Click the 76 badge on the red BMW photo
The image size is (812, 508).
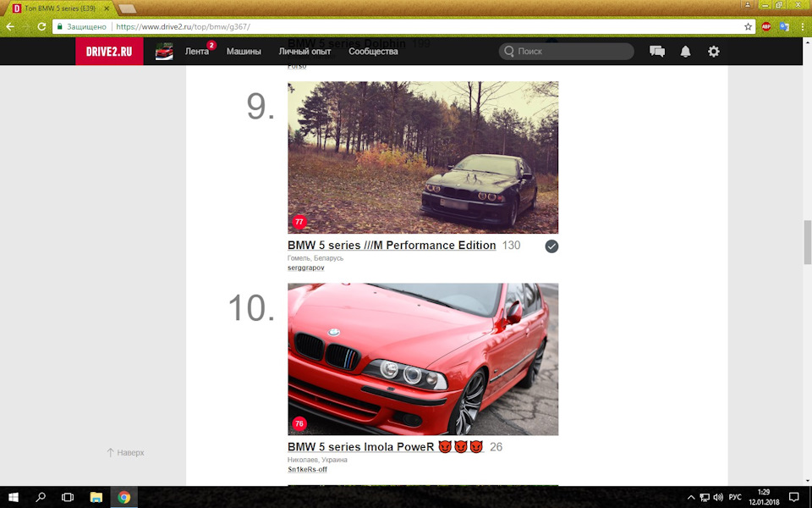tap(299, 423)
